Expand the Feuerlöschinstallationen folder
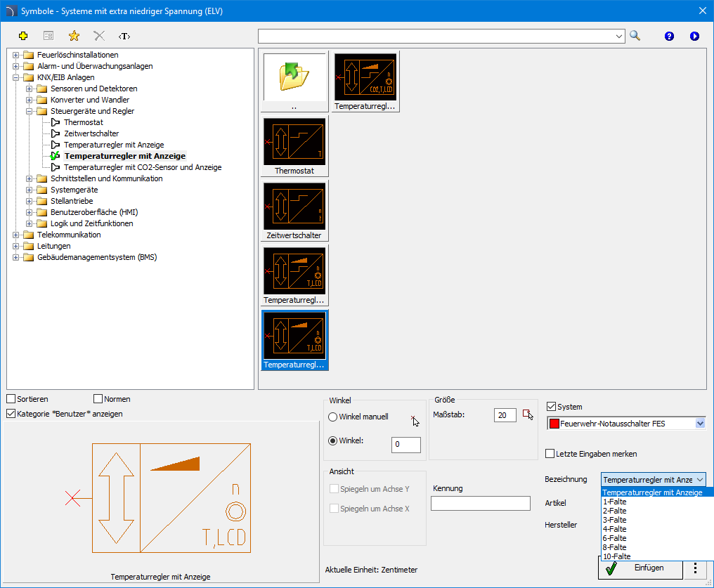Screen dimensions: 714x588 (x=16, y=55)
